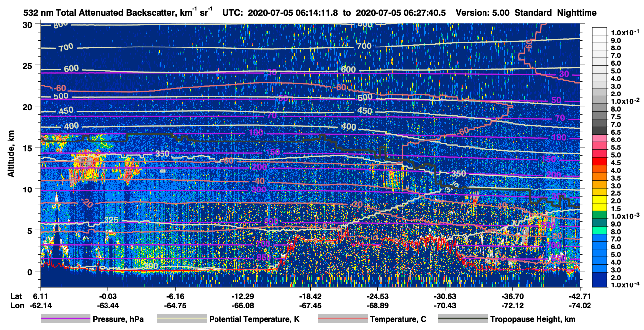Click the white 325 potential temperature contour label
The width and height of the screenshot is (644, 330).
[111, 220]
